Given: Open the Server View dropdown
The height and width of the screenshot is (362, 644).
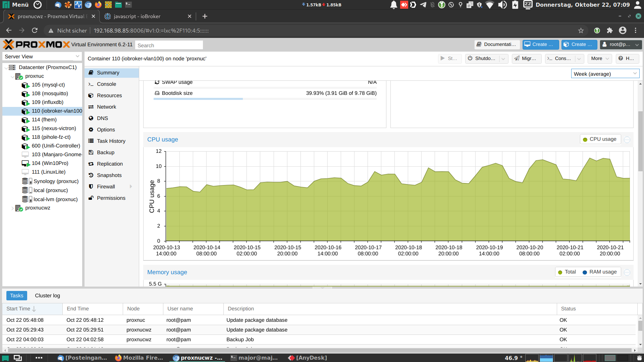Looking at the screenshot, I should point(42,56).
